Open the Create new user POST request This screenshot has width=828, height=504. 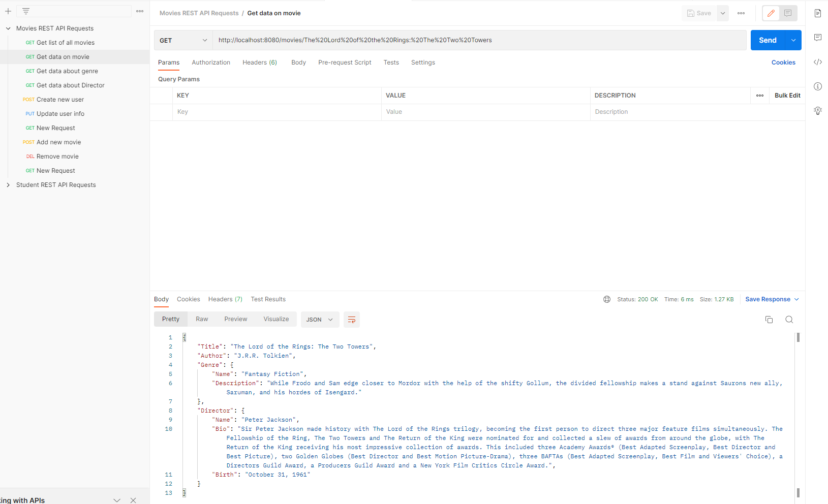[75, 100]
